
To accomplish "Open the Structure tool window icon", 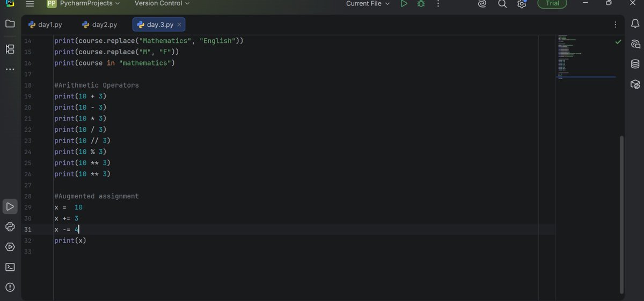I will [x=10, y=49].
